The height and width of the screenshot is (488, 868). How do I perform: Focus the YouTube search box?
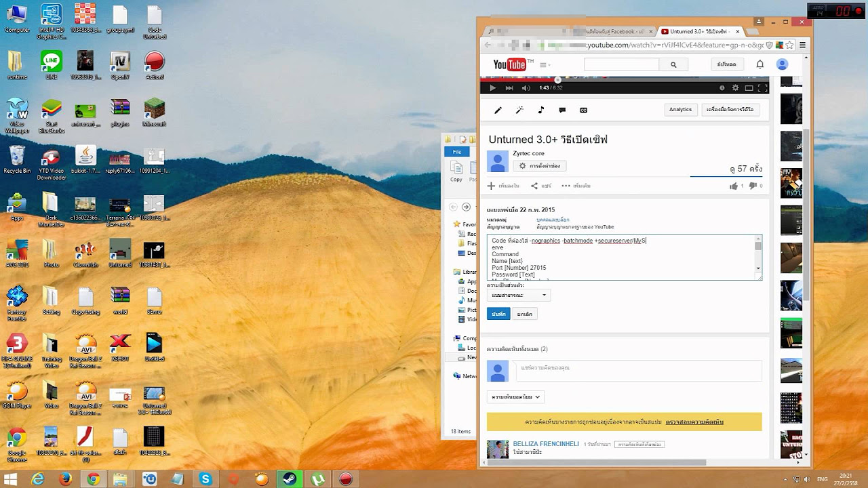(621, 64)
